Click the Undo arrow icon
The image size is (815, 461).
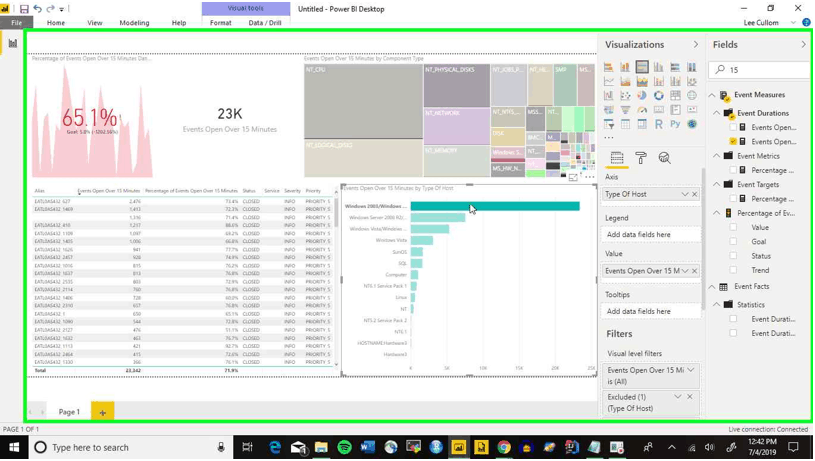point(37,9)
